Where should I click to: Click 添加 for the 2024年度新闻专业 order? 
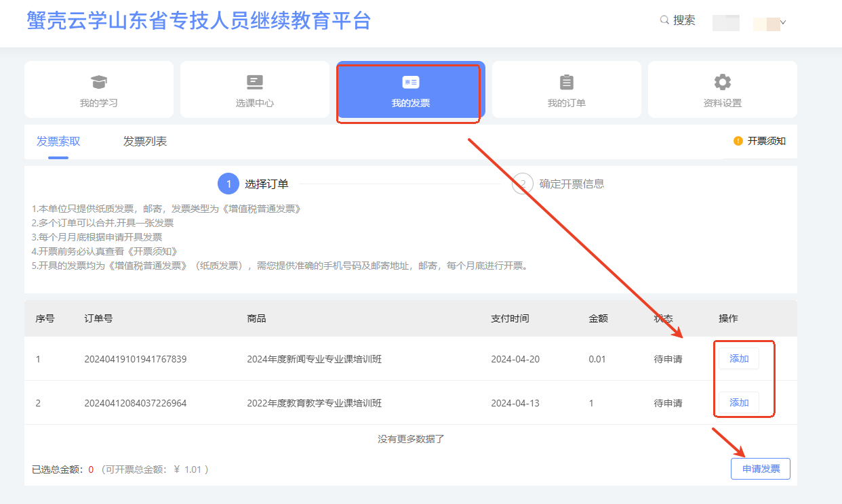738,358
